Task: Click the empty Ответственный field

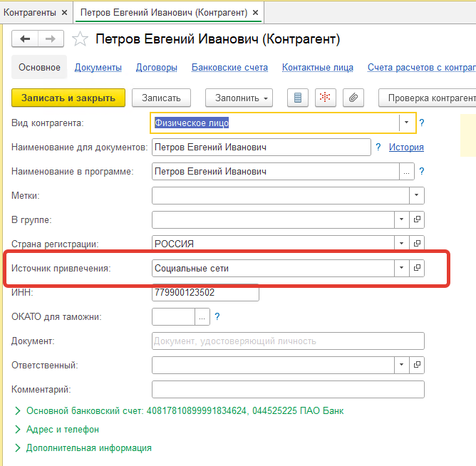Action: (273, 365)
